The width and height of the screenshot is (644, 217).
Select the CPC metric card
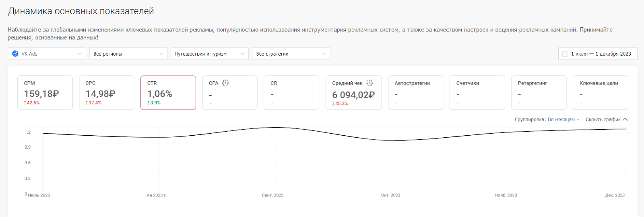coord(107,93)
